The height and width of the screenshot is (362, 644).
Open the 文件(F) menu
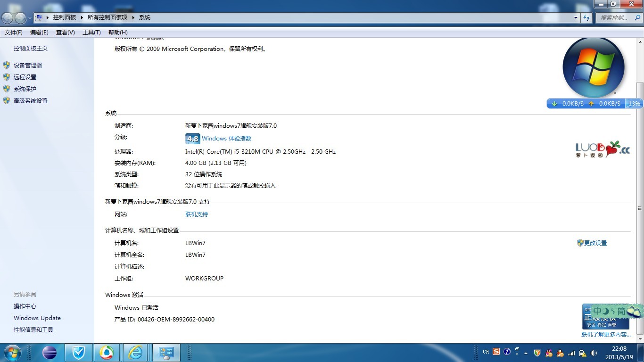pyautogui.click(x=14, y=33)
